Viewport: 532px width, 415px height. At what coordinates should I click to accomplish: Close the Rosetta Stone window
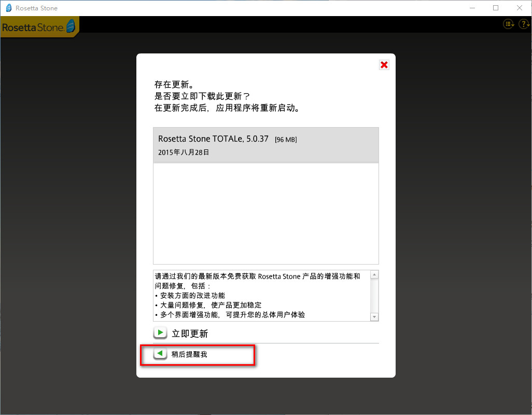click(520, 8)
